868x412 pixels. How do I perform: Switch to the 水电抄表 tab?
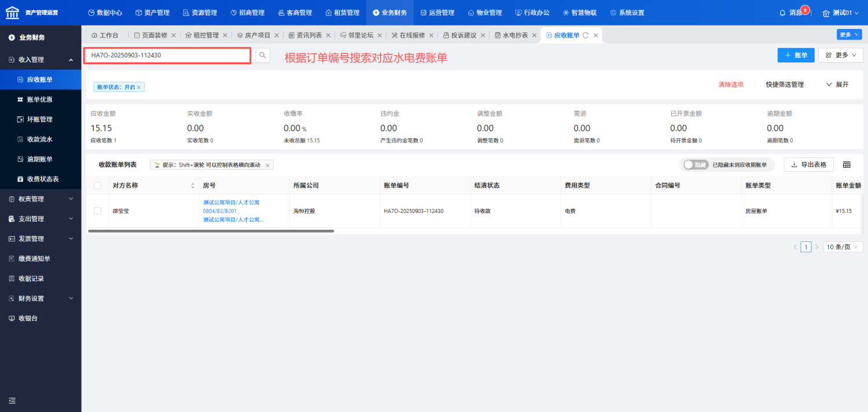pyautogui.click(x=512, y=35)
